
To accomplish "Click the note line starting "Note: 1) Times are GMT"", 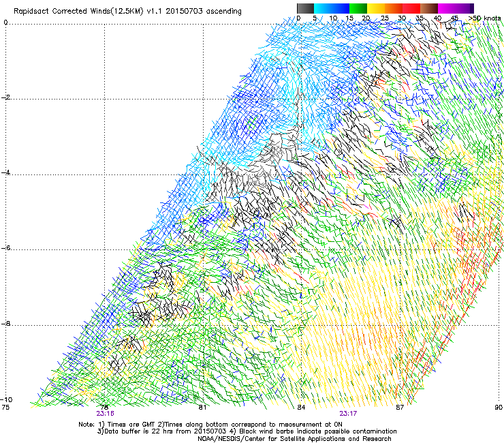I will [x=210, y=425].
